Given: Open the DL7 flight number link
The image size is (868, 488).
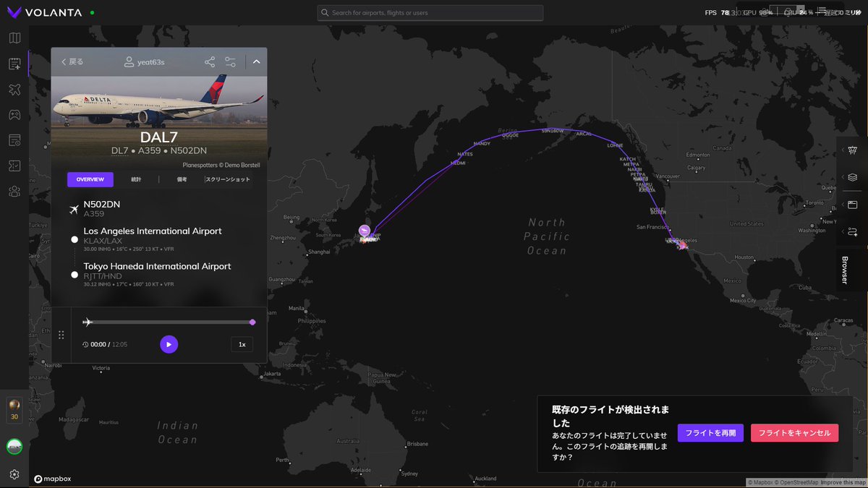Looking at the screenshot, I should (119, 150).
